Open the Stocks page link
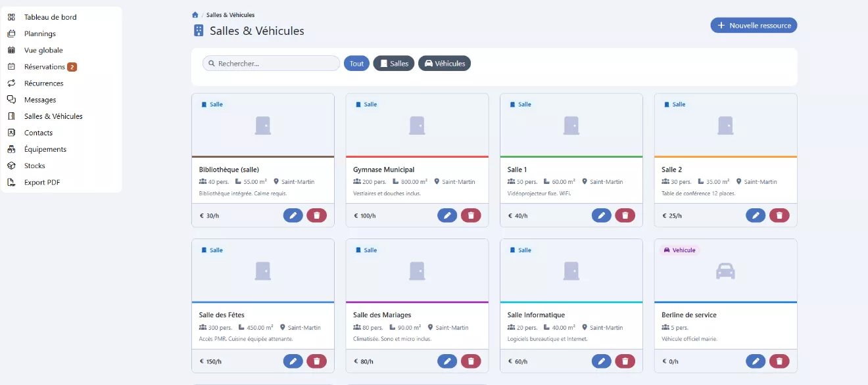Viewport: 868px width, 385px height. (34, 166)
